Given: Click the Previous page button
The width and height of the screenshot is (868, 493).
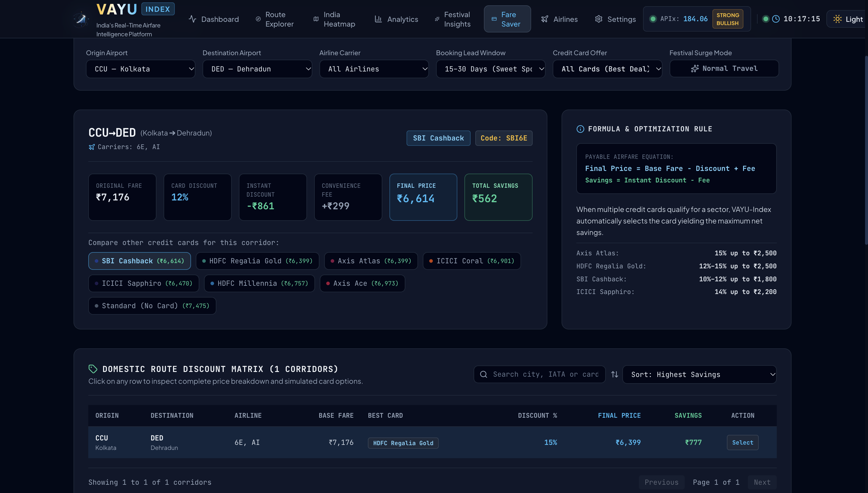Looking at the screenshot, I should click(x=661, y=482).
